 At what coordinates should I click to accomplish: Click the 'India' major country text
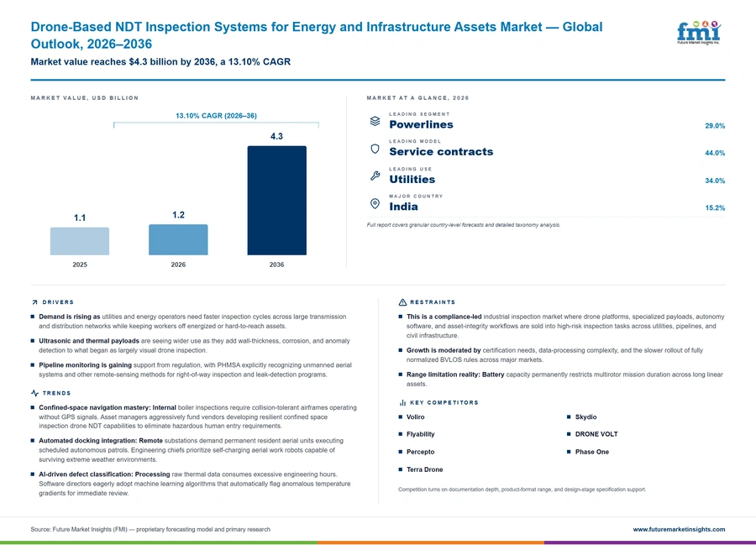(403, 207)
